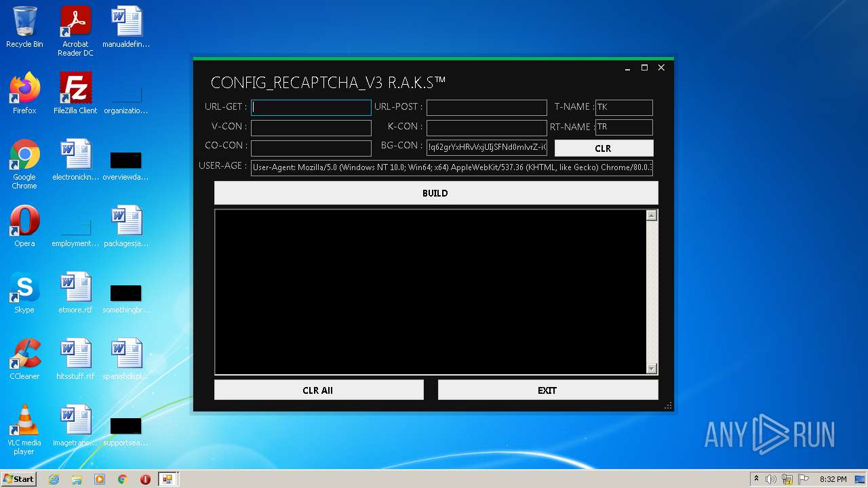Focus the V-CON input field
Image resolution: width=868 pixels, height=488 pixels.
pos(311,127)
